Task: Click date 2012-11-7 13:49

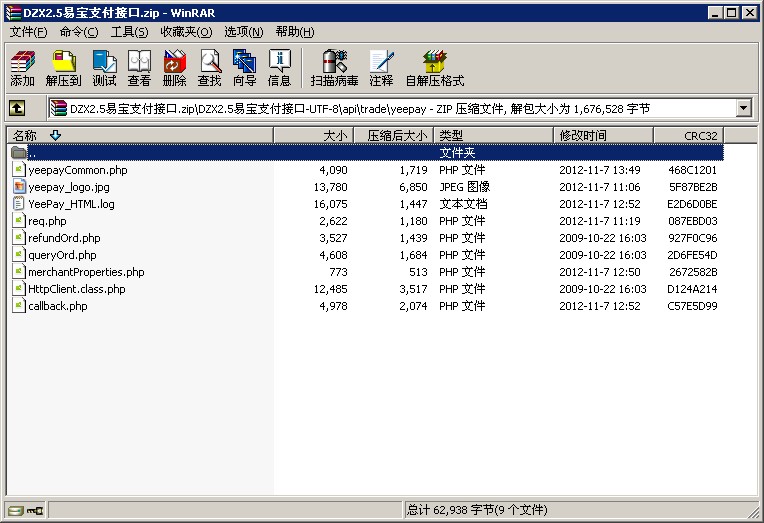Action: (x=600, y=170)
